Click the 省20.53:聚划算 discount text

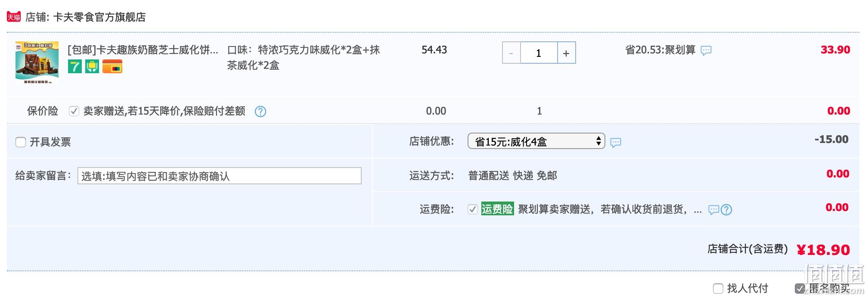click(660, 50)
